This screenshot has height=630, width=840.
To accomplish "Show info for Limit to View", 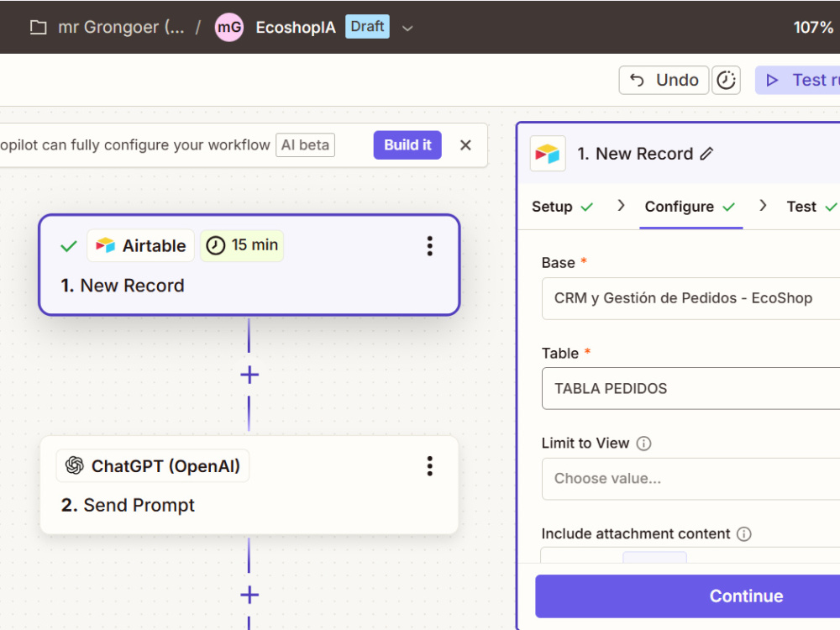I will (643, 444).
